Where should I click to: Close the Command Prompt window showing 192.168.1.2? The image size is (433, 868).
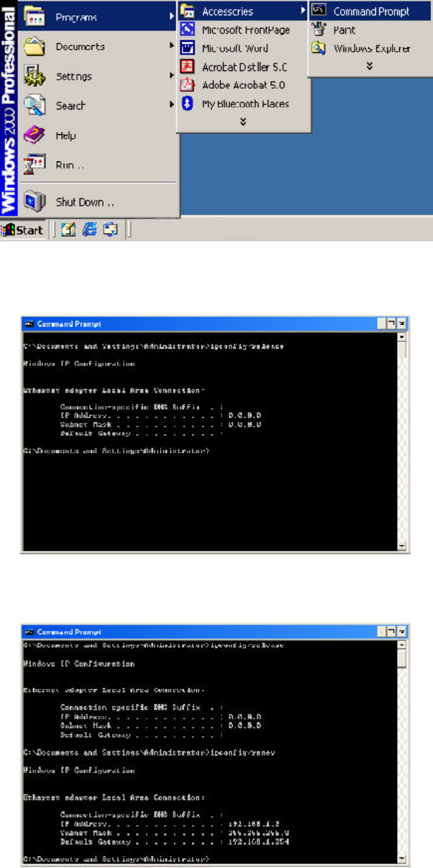tap(402, 632)
